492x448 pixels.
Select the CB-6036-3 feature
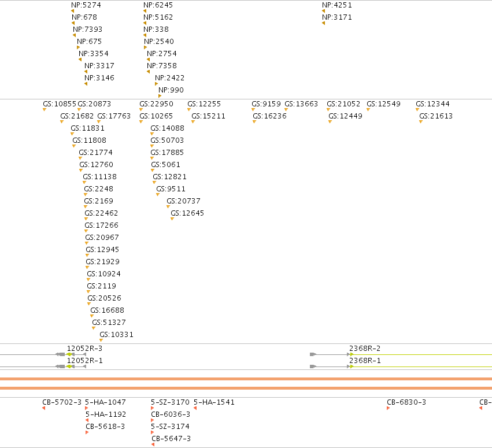point(171,414)
